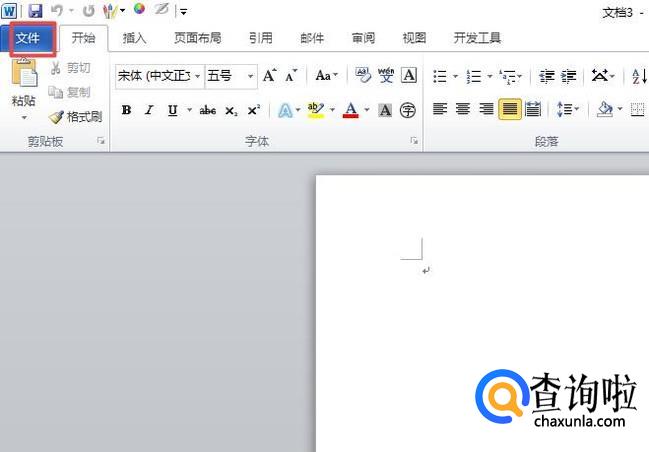Click character shading A icon
The width and height of the screenshot is (649, 452).
click(x=385, y=110)
